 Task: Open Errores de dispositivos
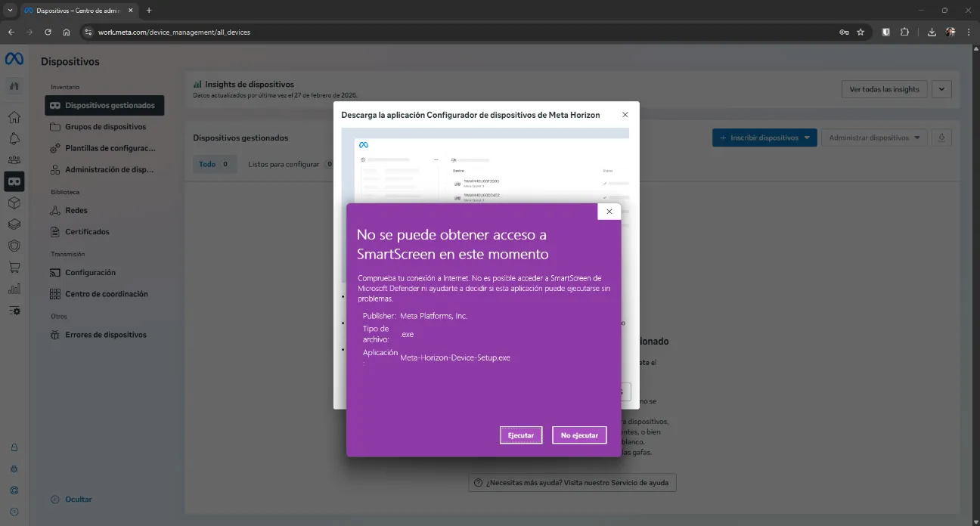pos(104,335)
